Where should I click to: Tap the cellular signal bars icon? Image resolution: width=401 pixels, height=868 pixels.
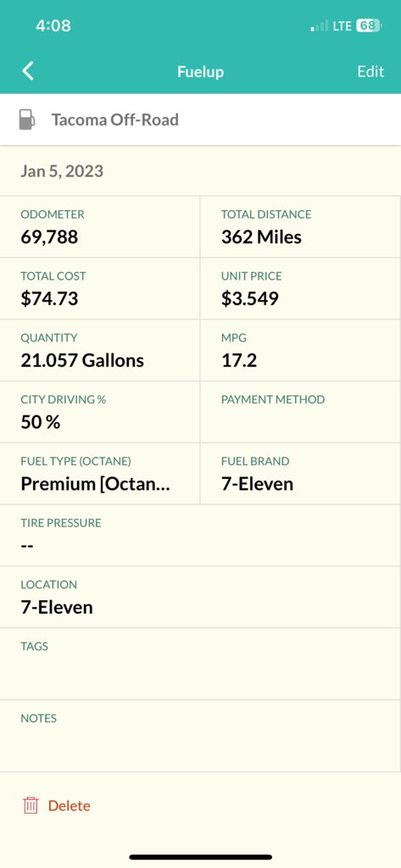click(319, 26)
